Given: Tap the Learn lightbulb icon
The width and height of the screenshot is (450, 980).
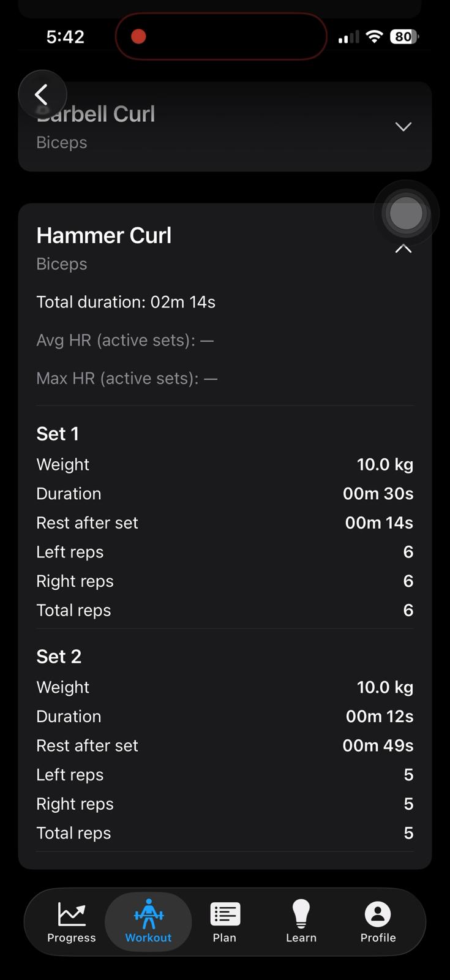Looking at the screenshot, I should (x=301, y=914).
